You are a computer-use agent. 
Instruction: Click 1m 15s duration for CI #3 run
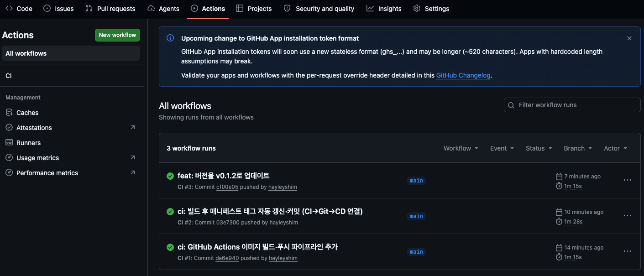point(573,186)
